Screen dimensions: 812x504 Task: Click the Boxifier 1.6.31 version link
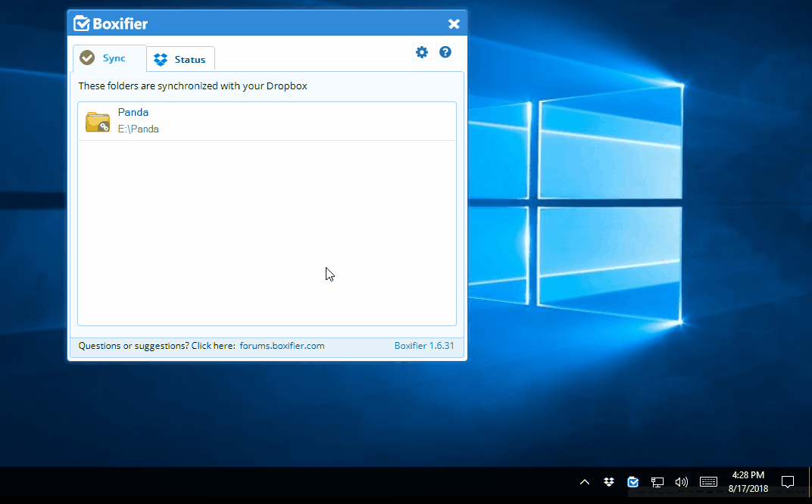tap(423, 346)
